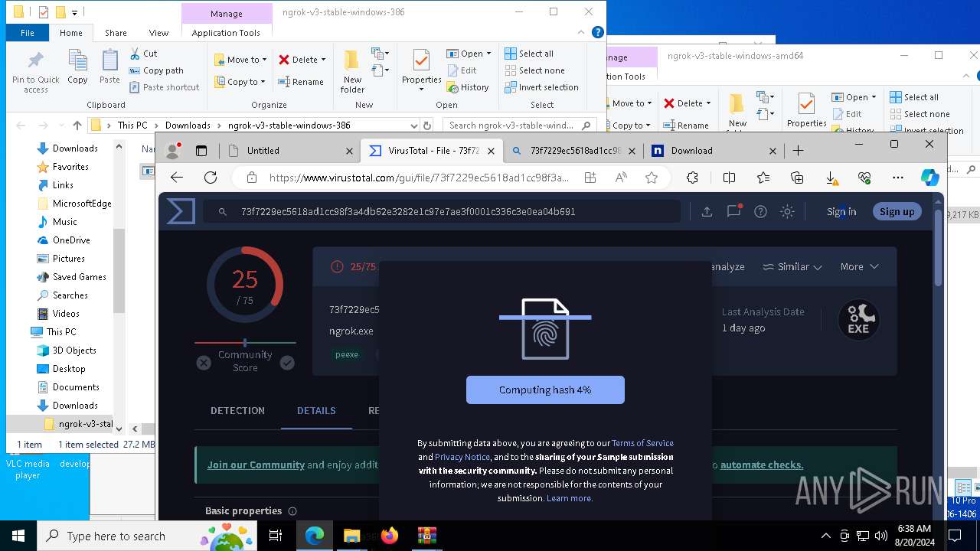Screen dimensions: 980x551
Task: Click Windows Start button
Action: (x=18, y=536)
